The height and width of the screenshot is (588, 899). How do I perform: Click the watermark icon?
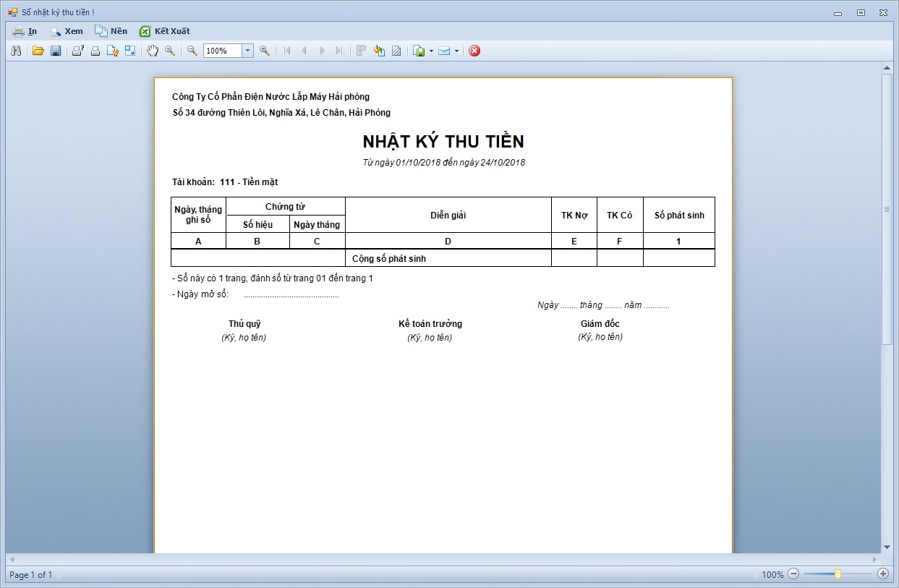click(396, 51)
